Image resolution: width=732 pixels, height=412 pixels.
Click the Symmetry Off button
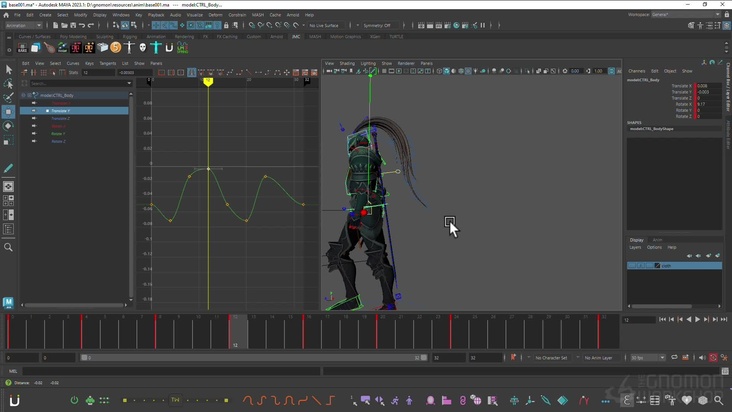point(377,26)
